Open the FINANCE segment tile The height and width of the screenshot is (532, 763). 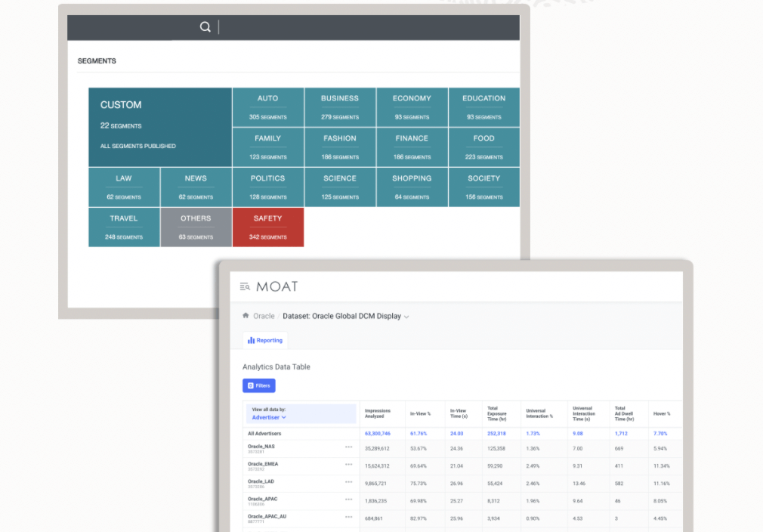412,147
